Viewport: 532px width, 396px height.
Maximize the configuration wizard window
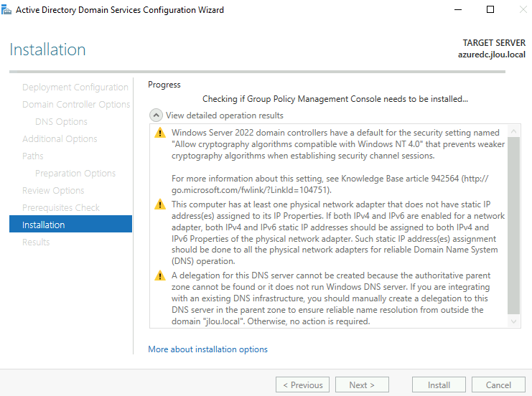click(490, 10)
